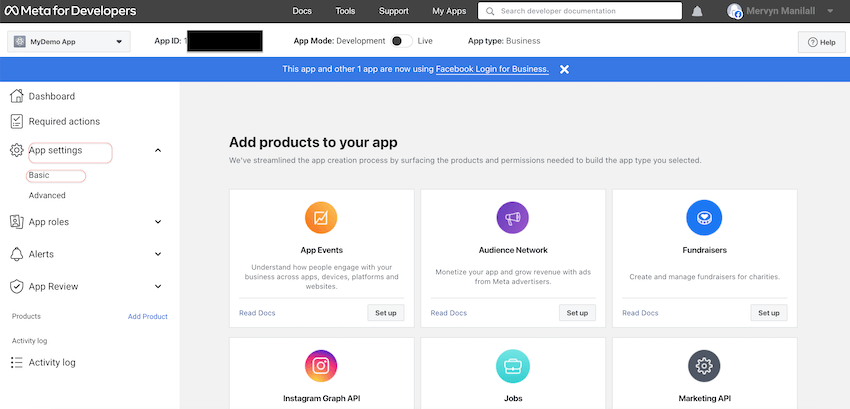Image resolution: width=850 pixels, height=409 pixels.
Task: Click the App settings gear icon
Action: click(17, 150)
